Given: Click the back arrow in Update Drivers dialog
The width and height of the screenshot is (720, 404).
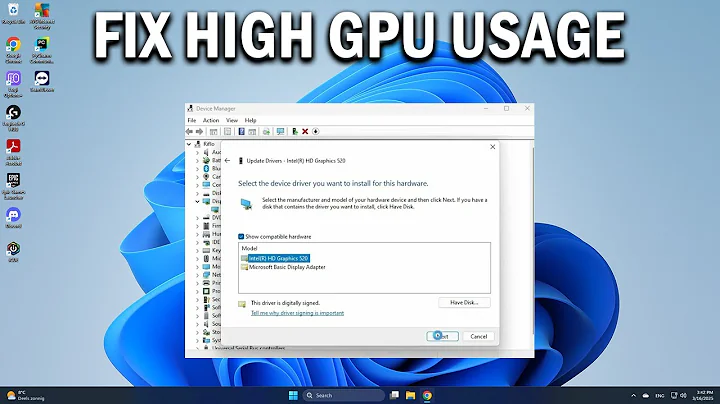Looking at the screenshot, I should click(x=227, y=161).
